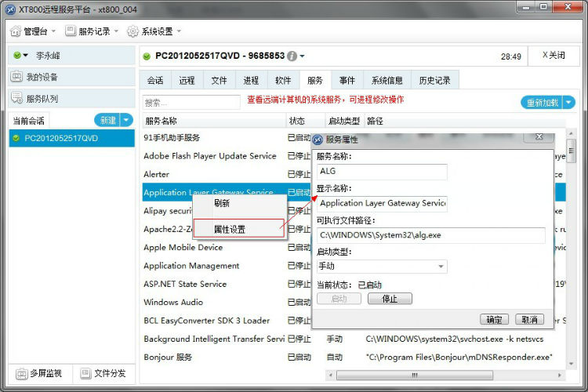Click 服务队列 queue icon
The width and height of the screenshot is (588, 392).
(x=17, y=99)
